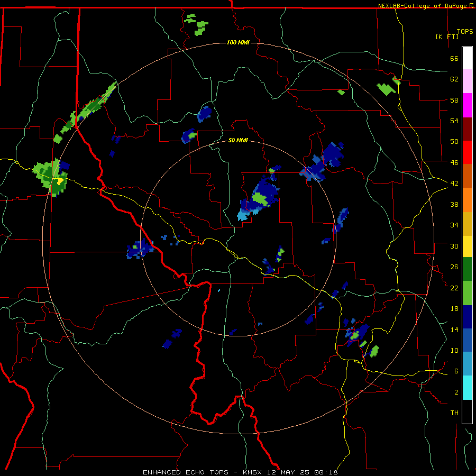Screen dimensions: 476x476
Task: Click legend value 10
Action: 454,350
